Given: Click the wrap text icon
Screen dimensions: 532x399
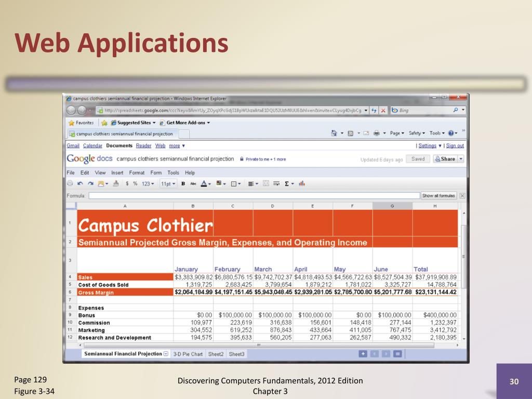Looking at the screenshot, I should point(276,183).
